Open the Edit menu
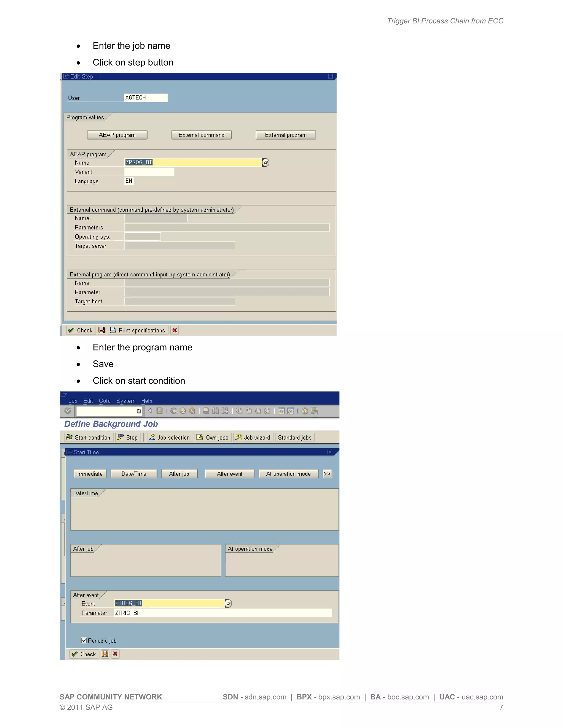 tap(88, 401)
